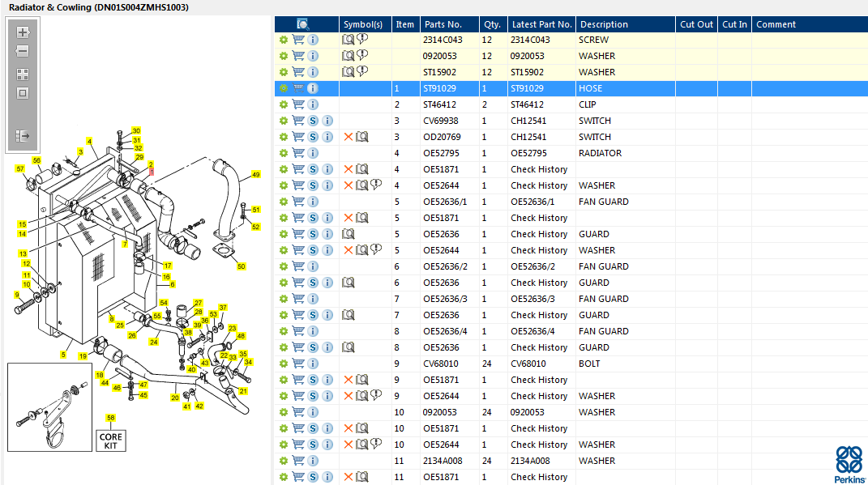Zoom out of the parts diagram
This screenshot has height=485, width=868.
click(23, 52)
